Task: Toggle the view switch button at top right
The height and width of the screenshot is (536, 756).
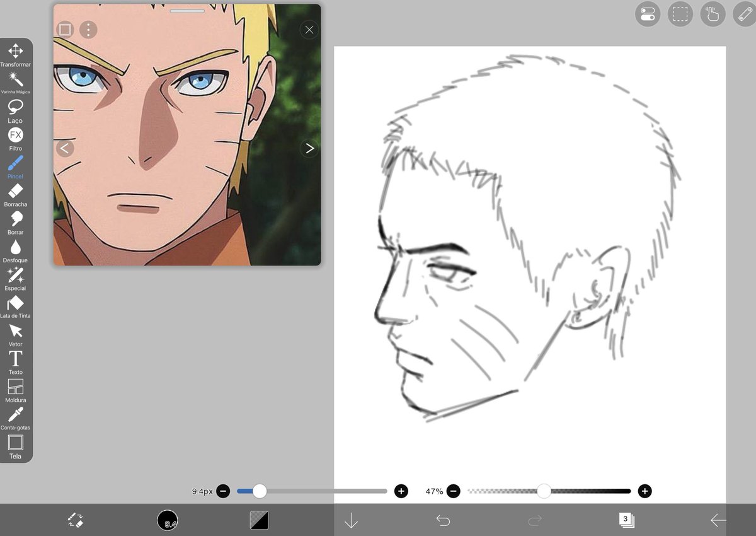Action: click(x=648, y=14)
